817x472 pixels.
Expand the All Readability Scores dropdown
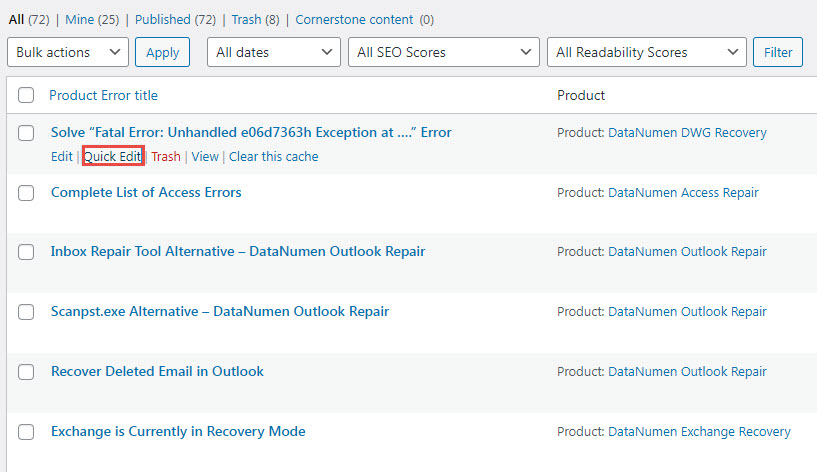click(646, 52)
